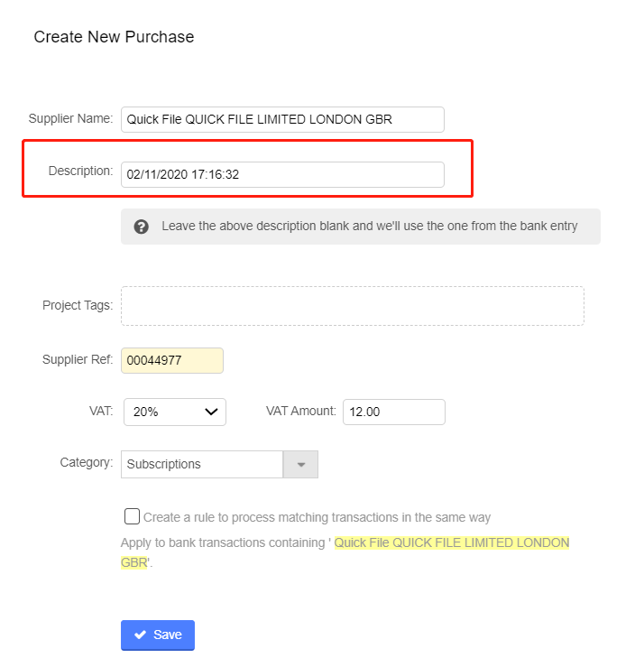Click the Category label
This screenshot has height=658, width=644.
(87, 463)
